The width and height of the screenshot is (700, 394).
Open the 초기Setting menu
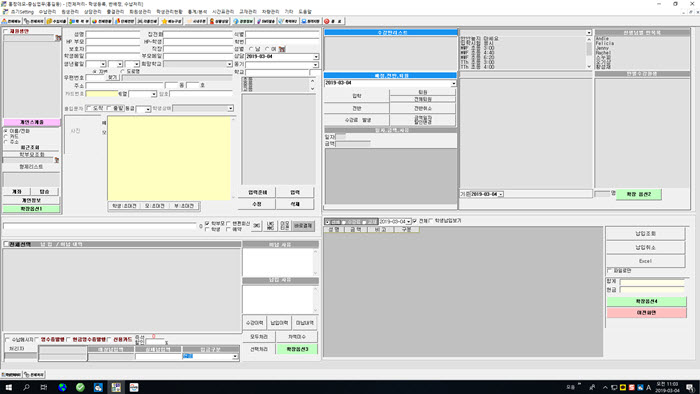(22, 11)
